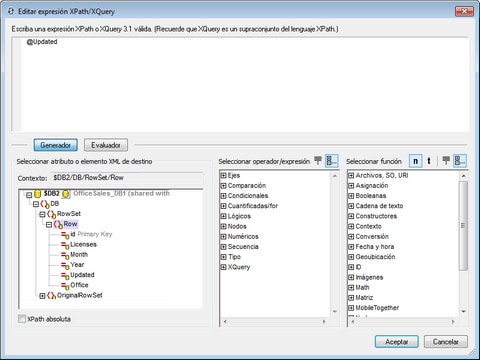Screen dimensions: 480x360
Task: Select the Updated attribute icon in tree
Action: 65,275
